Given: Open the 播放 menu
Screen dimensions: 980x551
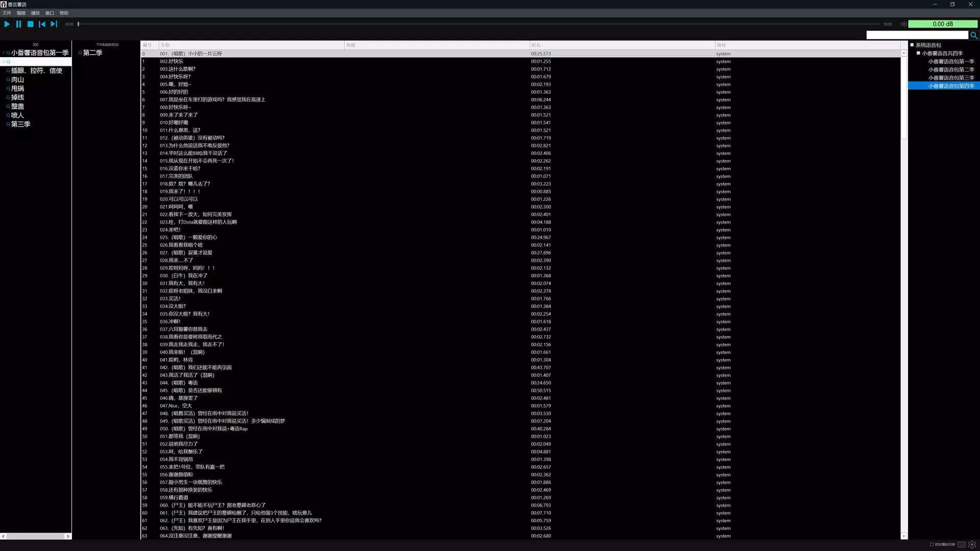Looking at the screenshot, I should click(35, 13).
